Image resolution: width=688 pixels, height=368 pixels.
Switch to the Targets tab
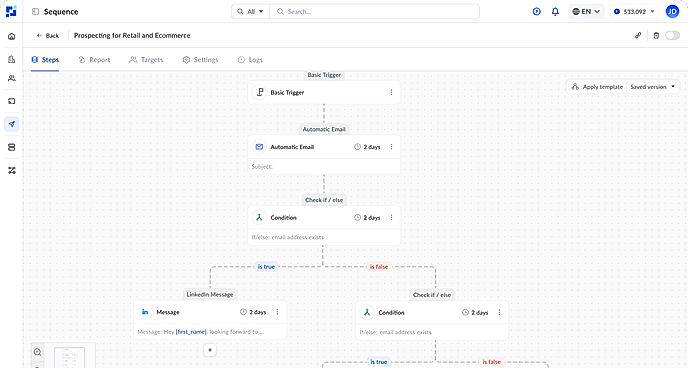(146, 60)
